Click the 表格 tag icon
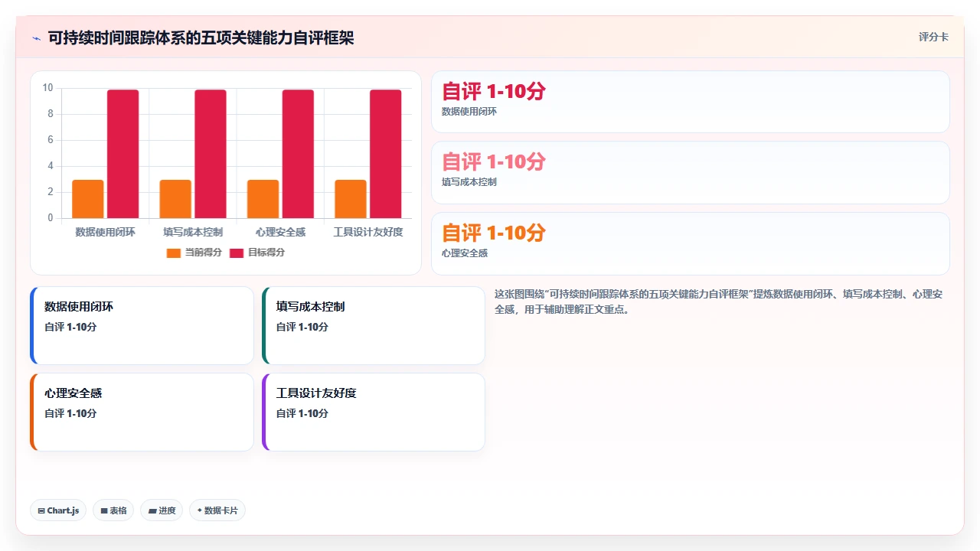This screenshot has width=980, height=551. click(104, 510)
